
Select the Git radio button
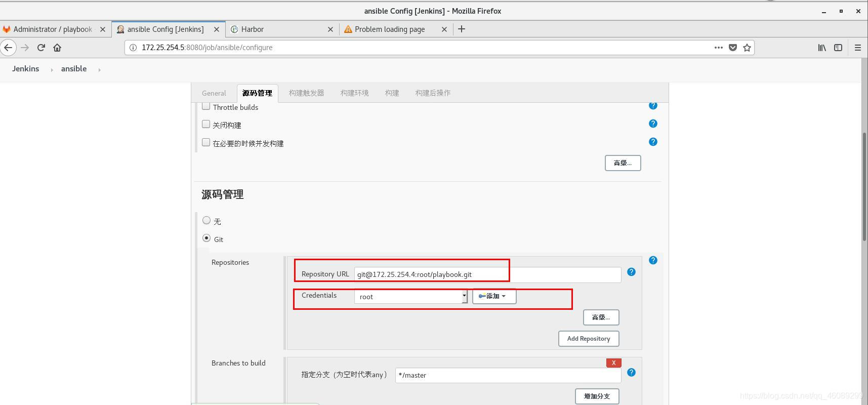tap(206, 238)
